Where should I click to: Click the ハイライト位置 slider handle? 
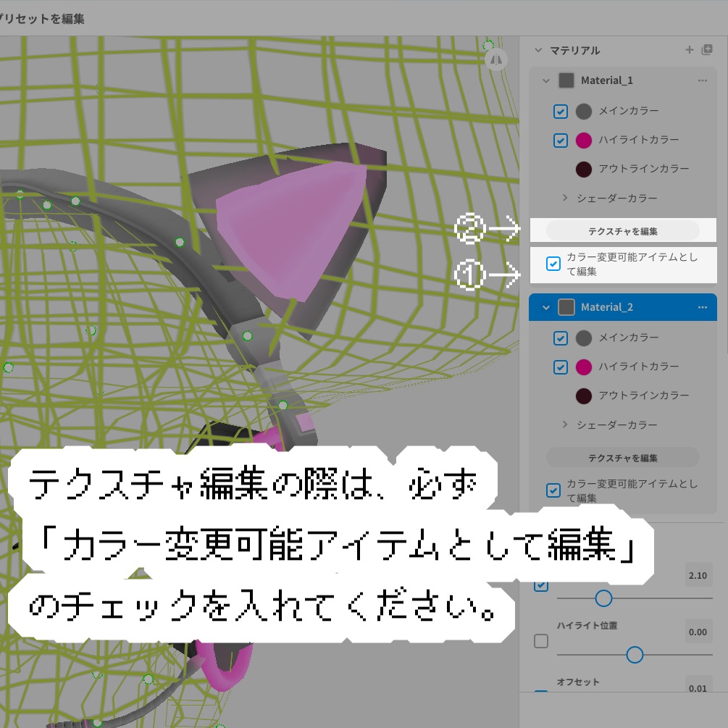click(634, 655)
